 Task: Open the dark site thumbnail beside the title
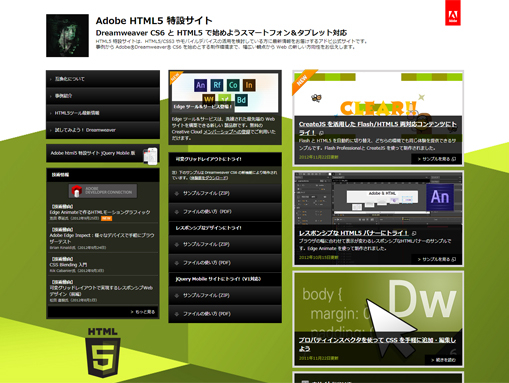tap(67, 35)
